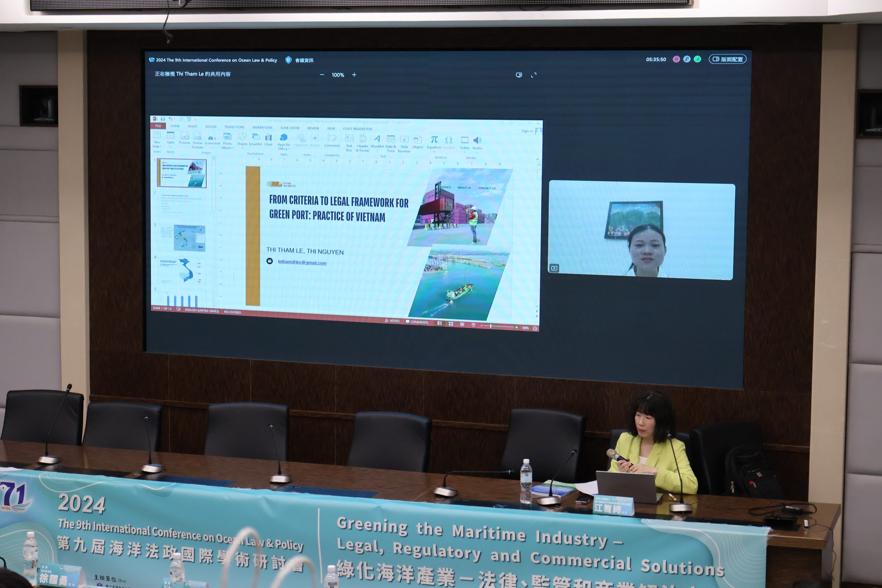Open the lethamdhks@gmail.com link
882x588 pixels.
(x=302, y=262)
